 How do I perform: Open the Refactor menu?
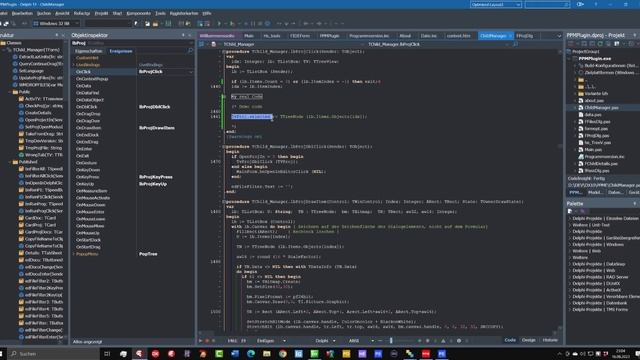point(82,13)
